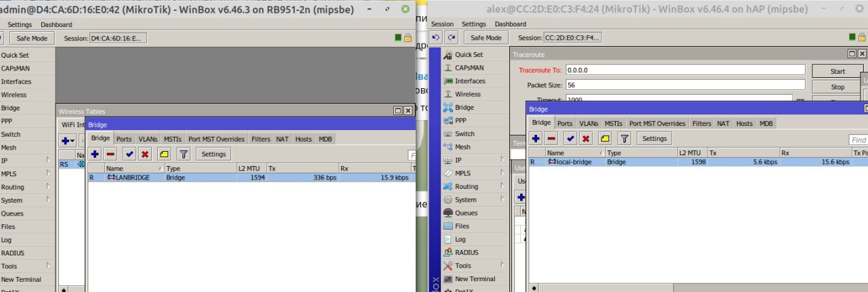Switch to VLANs tab in left Bridge window
Screen dimensions: 868x292
click(147, 139)
